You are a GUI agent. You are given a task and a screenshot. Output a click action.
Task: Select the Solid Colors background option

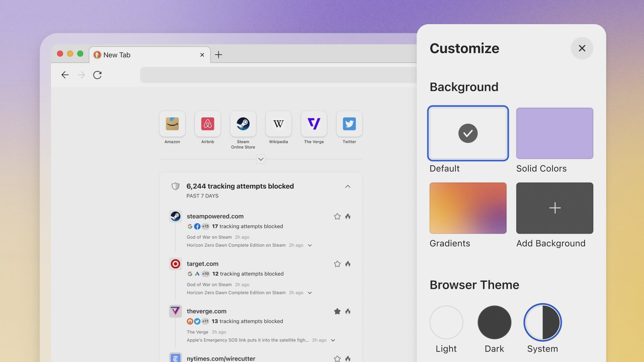(x=554, y=133)
